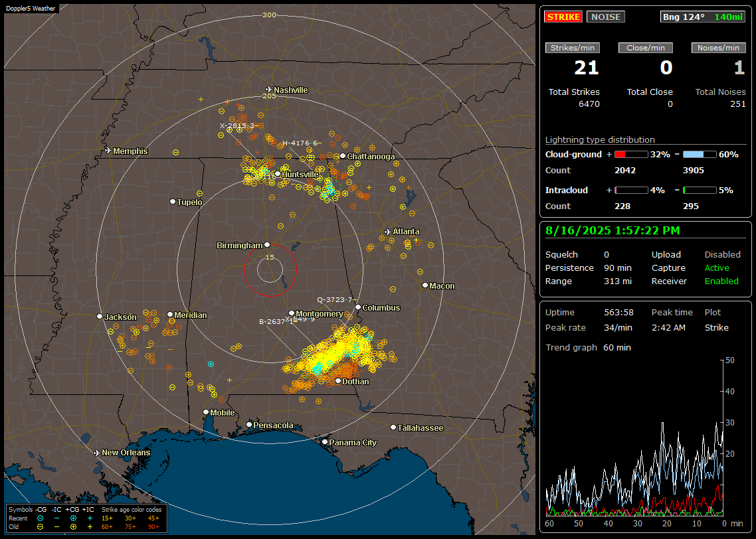Click the negative cloud-ground blue percentage bar
Image resolution: width=756 pixels, height=539 pixels.
(x=700, y=155)
